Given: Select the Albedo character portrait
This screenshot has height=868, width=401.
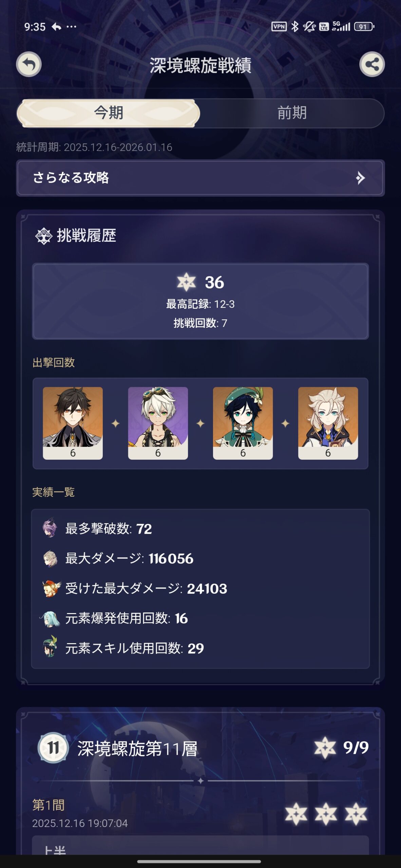Looking at the screenshot, I should [328, 423].
